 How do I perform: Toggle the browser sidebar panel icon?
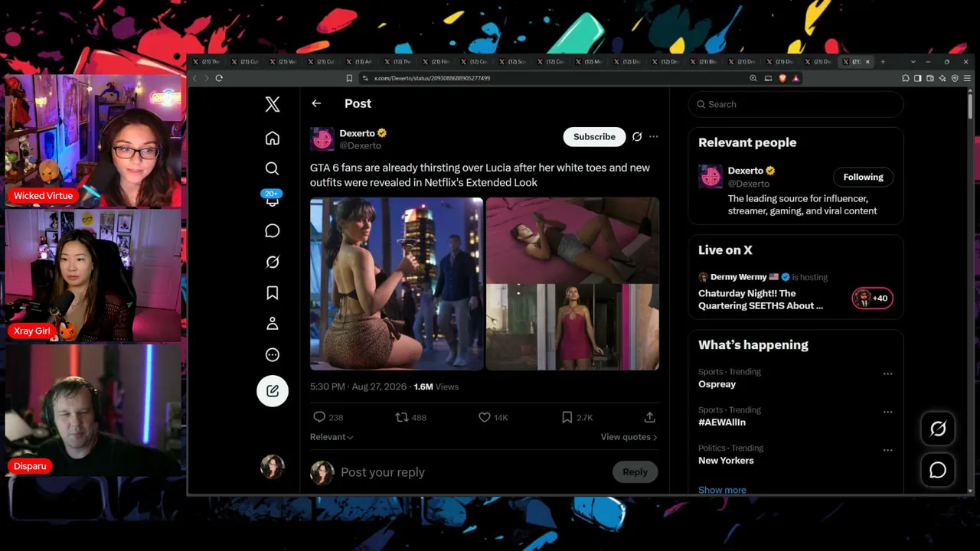tap(918, 78)
